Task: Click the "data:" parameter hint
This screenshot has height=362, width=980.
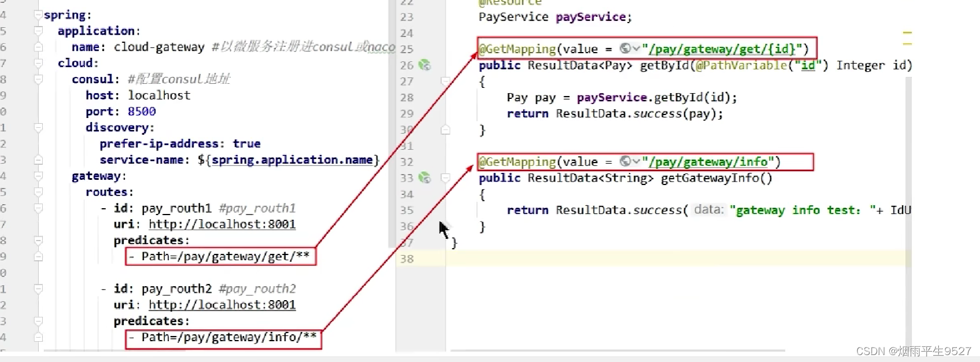Action: coord(709,210)
